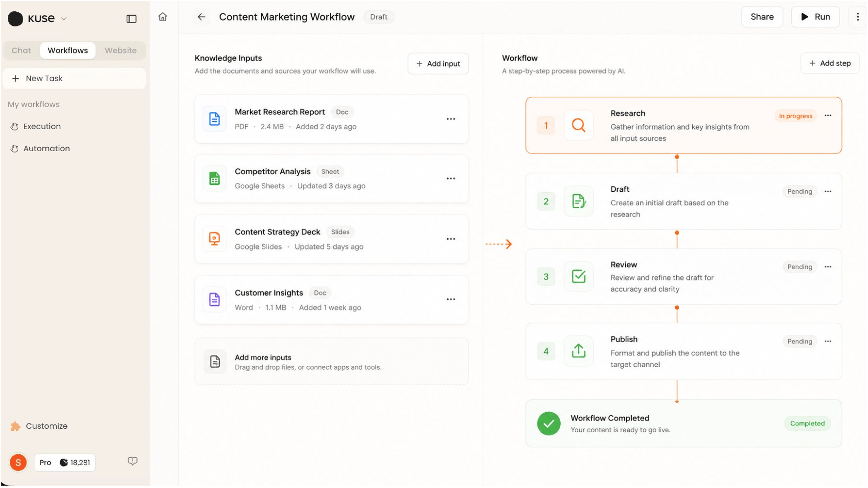Screen dimensions: 868x488
Task: Open the Research step more options
Action: click(x=827, y=116)
